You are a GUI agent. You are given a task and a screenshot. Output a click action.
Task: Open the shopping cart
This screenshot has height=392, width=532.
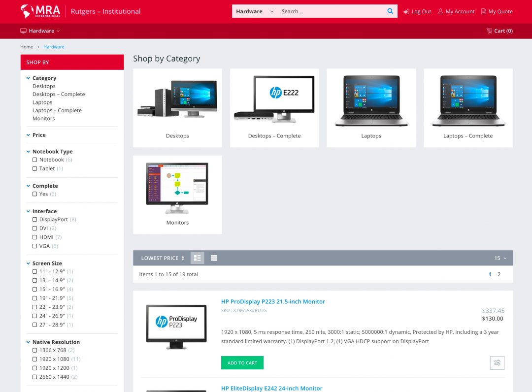tap(499, 31)
